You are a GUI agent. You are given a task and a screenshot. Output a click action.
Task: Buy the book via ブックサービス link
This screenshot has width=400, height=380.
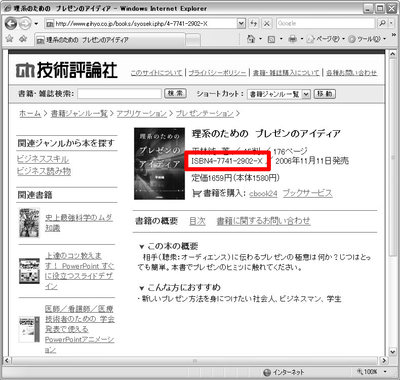click(308, 193)
